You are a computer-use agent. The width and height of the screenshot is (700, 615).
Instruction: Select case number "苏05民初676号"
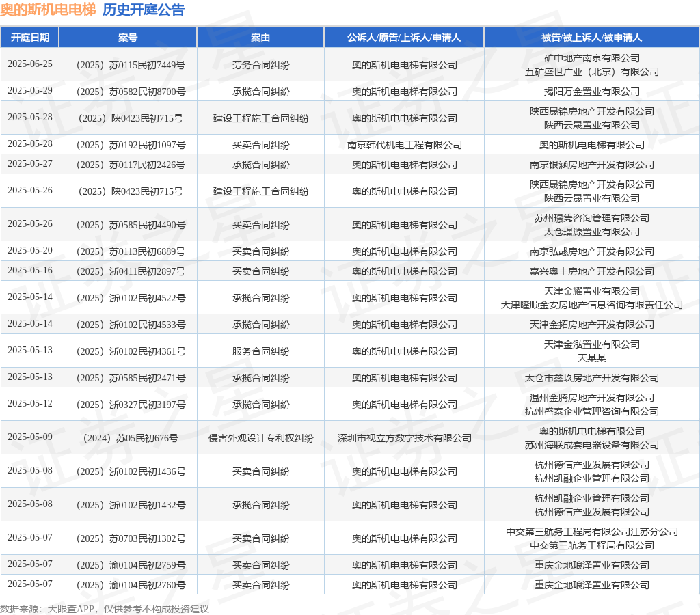147,438
